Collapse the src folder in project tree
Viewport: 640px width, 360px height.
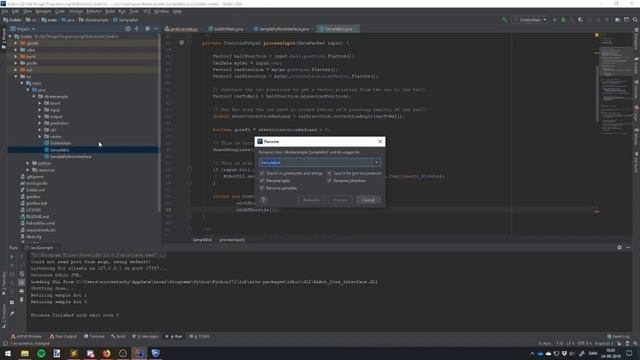(x=16, y=76)
